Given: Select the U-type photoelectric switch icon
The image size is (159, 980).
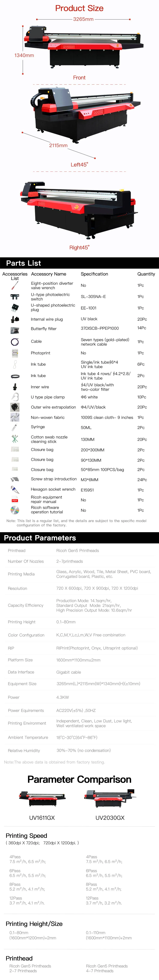Looking at the screenshot, I should 15,297.
